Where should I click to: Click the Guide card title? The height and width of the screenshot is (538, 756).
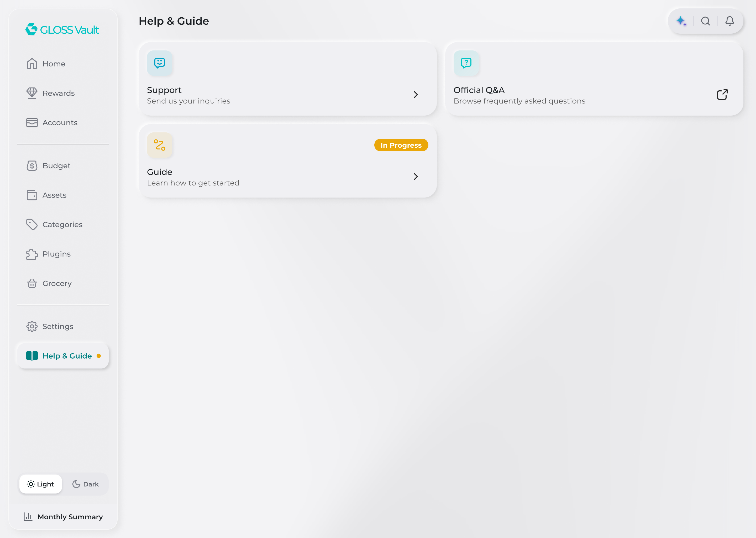[x=160, y=172]
